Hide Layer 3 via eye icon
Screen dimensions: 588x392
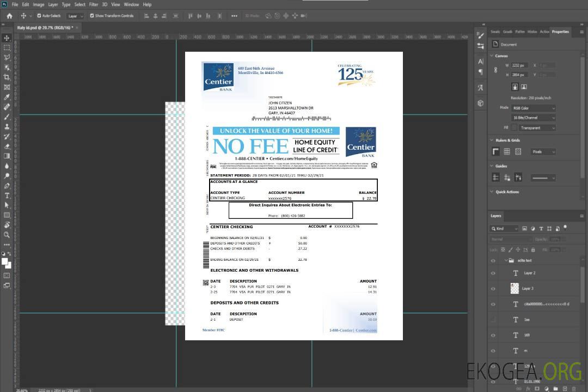(493, 289)
